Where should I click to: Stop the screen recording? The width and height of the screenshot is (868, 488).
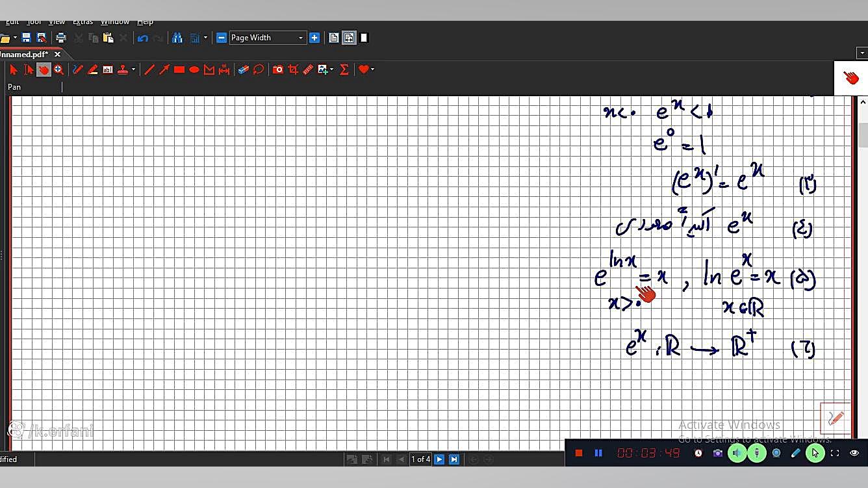tap(579, 453)
